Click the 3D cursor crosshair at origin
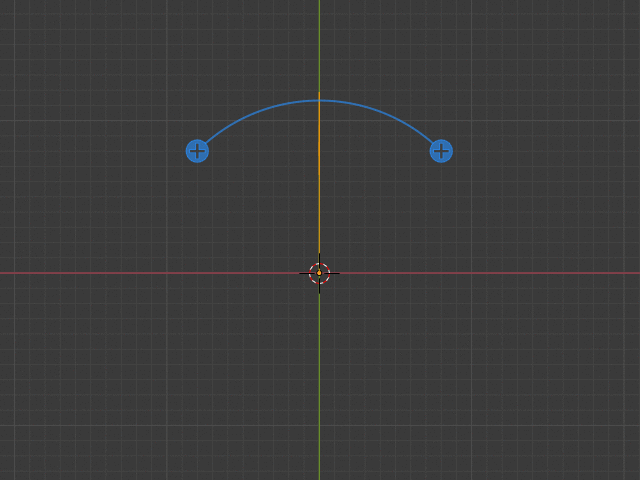640x480 pixels. (319, 273)
